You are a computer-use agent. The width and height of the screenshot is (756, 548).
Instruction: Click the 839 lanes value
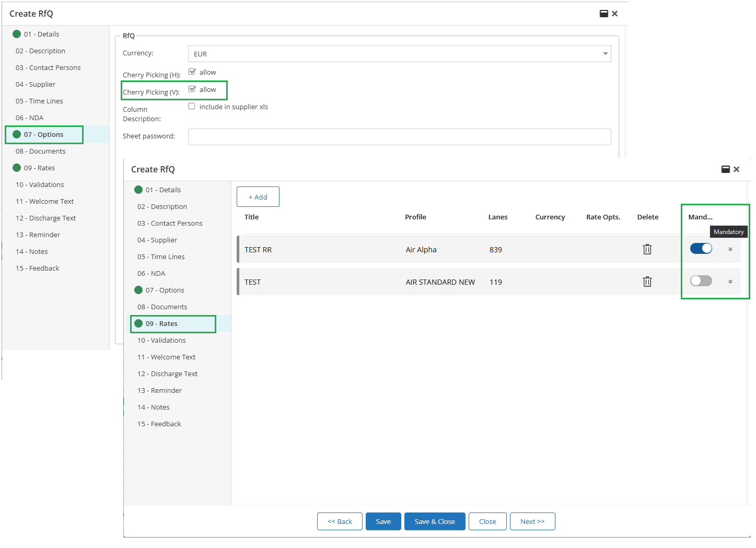pos(496,250)
